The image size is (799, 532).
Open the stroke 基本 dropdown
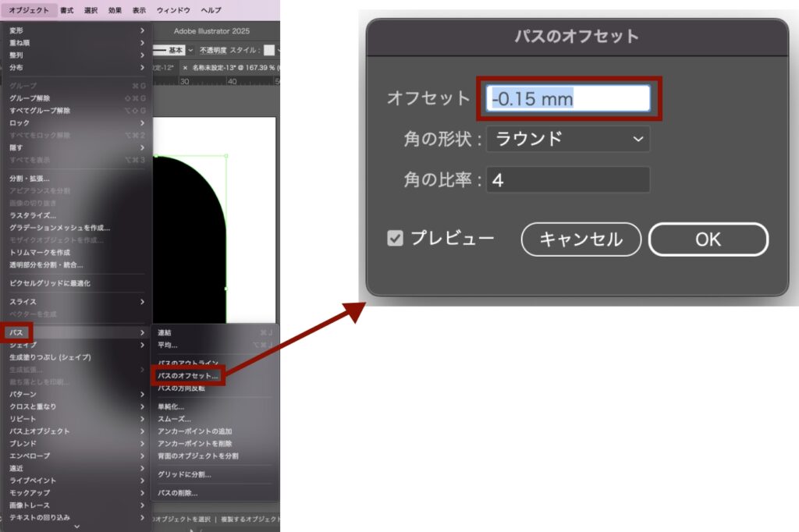(x=192, y=50)
